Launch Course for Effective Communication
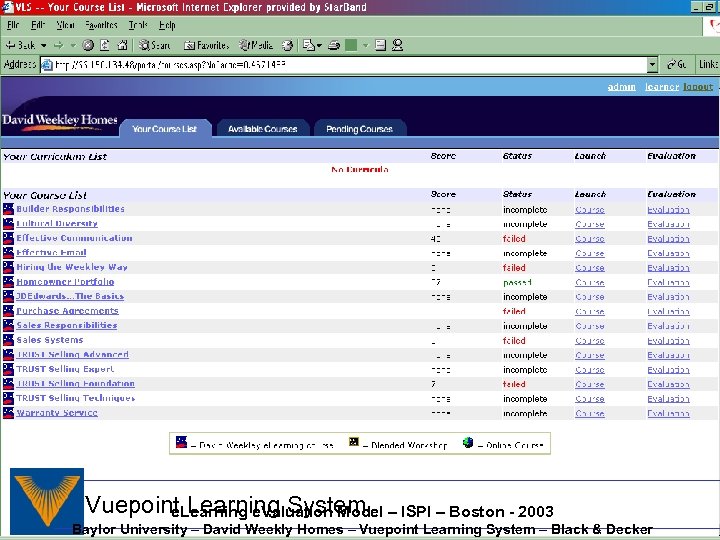Screen dimensions: 720x540 [x=590, y=239]
